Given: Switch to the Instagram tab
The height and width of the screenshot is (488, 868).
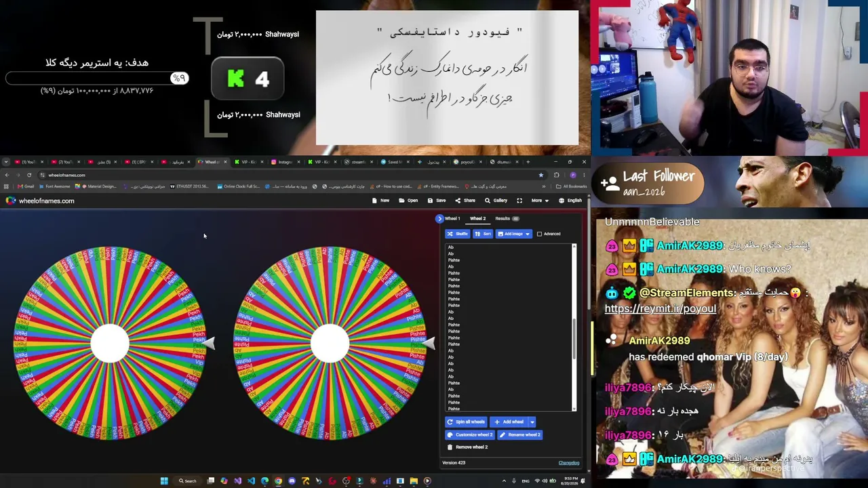Looking at the screenshot, I should click(285, 162).
